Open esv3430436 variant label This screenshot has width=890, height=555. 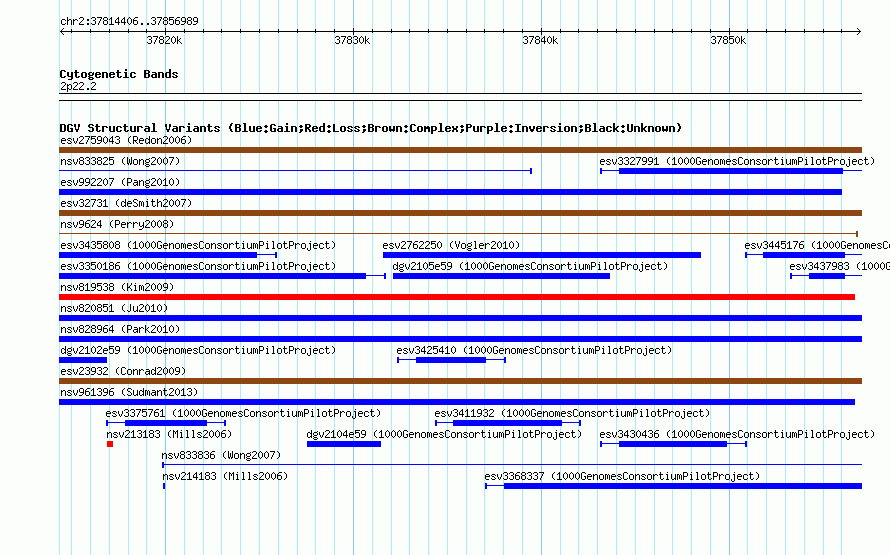737,434
